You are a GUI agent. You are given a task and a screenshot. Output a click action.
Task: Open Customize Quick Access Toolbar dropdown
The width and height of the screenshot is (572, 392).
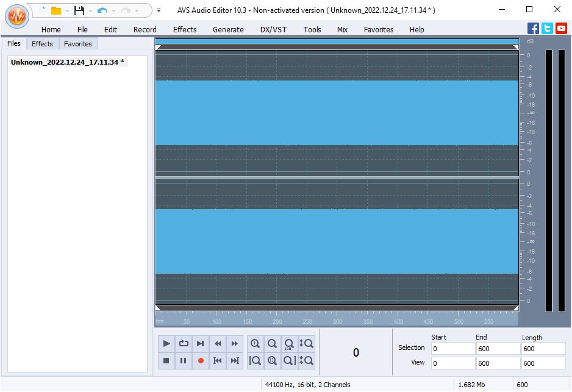[x=159, y=10]
